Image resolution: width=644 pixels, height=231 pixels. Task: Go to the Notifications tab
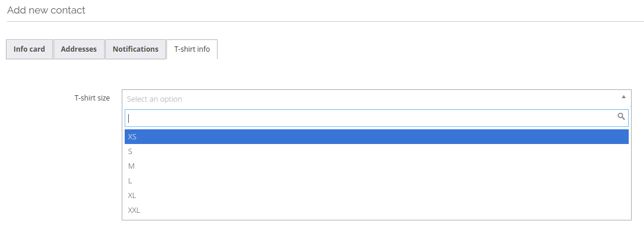(x=135, y=49)
